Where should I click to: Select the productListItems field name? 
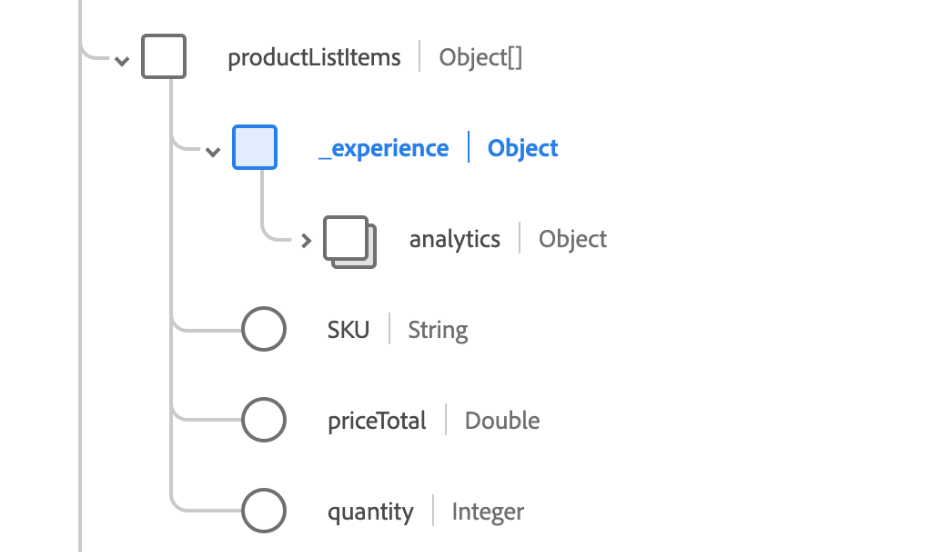(314, 58)
